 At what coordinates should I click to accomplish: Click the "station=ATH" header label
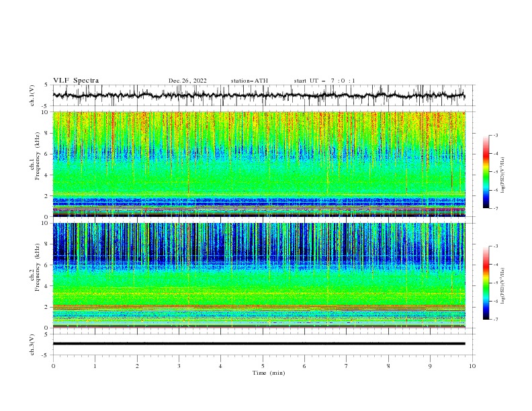pos(249,81)
